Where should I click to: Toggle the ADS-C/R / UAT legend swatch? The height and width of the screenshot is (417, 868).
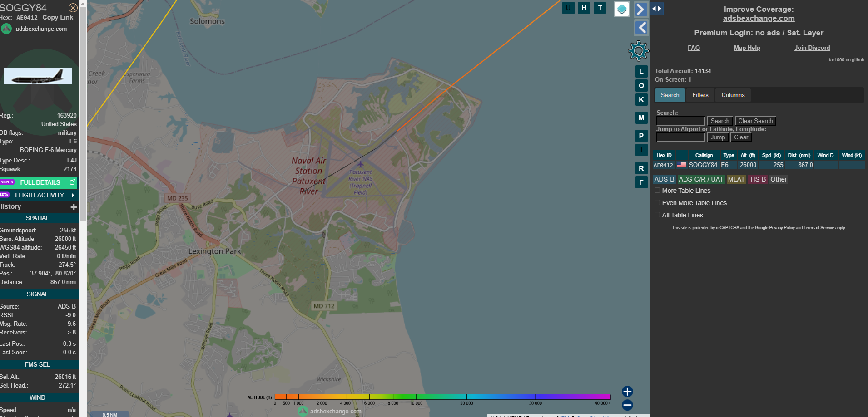pyautogui.click(x=701, y=180)
